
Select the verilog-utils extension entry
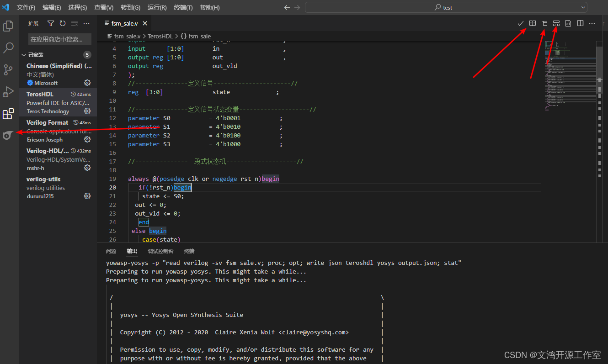pyautogui.click(x=58, y=188)
